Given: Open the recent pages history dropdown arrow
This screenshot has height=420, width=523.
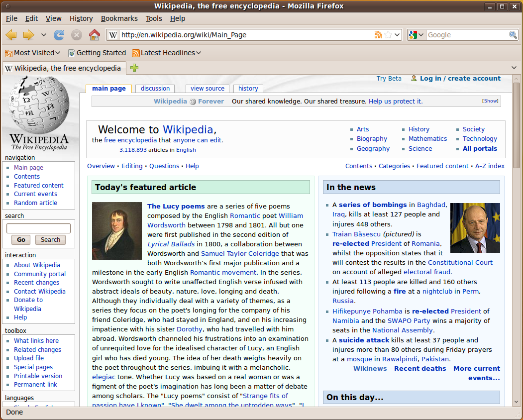Looking at the screenshot, I should point(43,35).
